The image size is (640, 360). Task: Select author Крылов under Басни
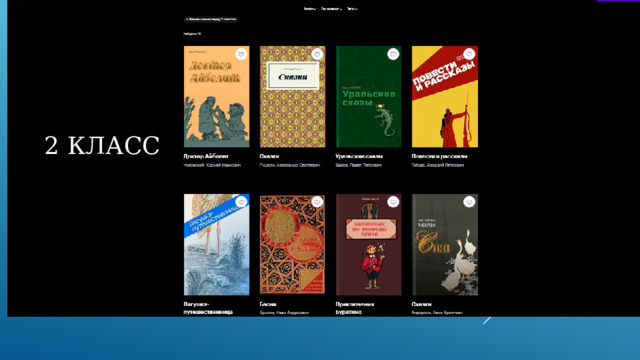coord(284,313)
